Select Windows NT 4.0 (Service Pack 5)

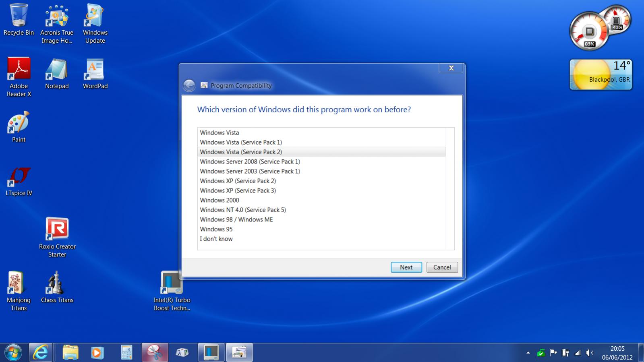coord(321,210)
